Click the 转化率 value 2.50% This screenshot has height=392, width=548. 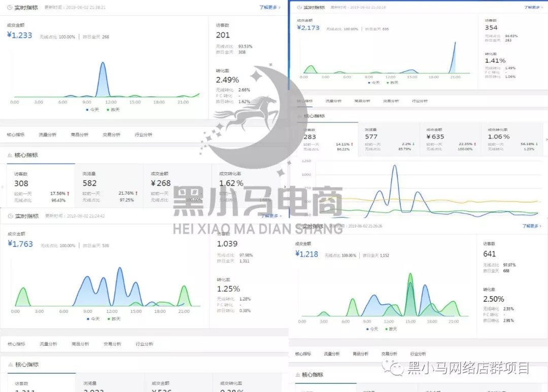coord(494,299)
